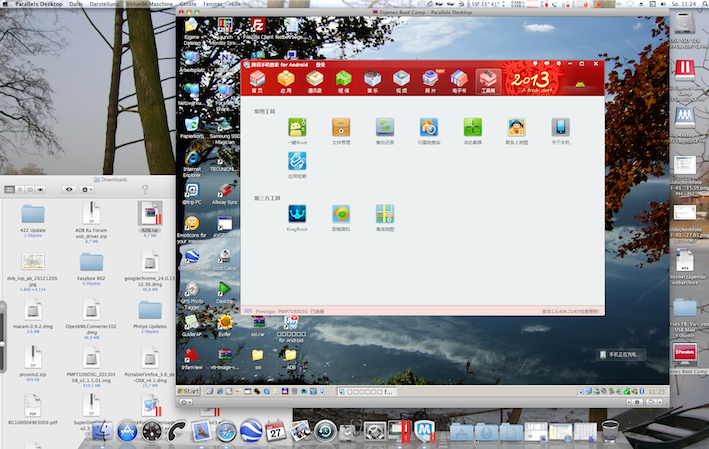Open the file manager briefcase tool
The height and width of the screenshot is (449, 709).
(341, 128)
